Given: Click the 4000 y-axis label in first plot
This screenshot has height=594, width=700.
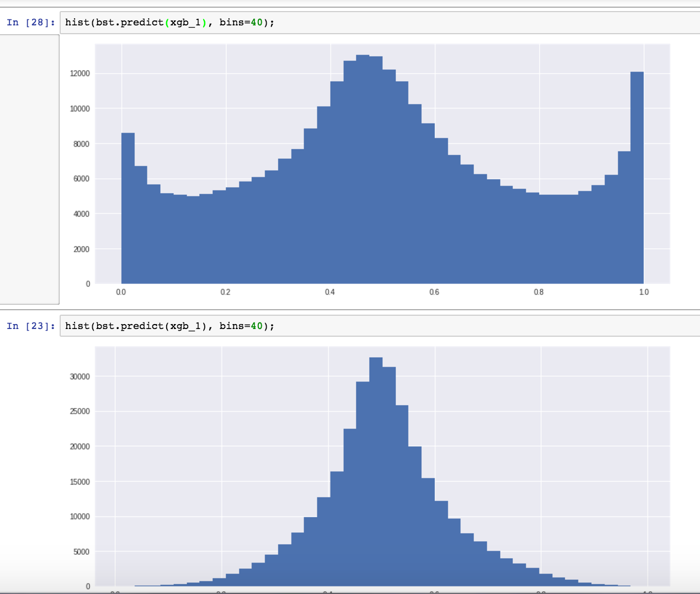Looking at the screenshot, I should pos(81,214).
